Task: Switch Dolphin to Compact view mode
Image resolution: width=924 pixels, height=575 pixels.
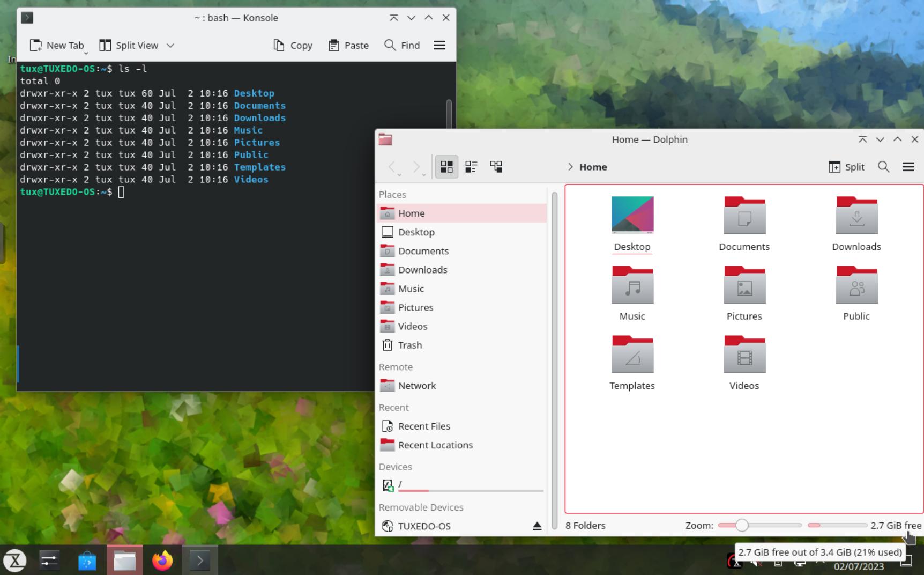Action: click(471, 167)
